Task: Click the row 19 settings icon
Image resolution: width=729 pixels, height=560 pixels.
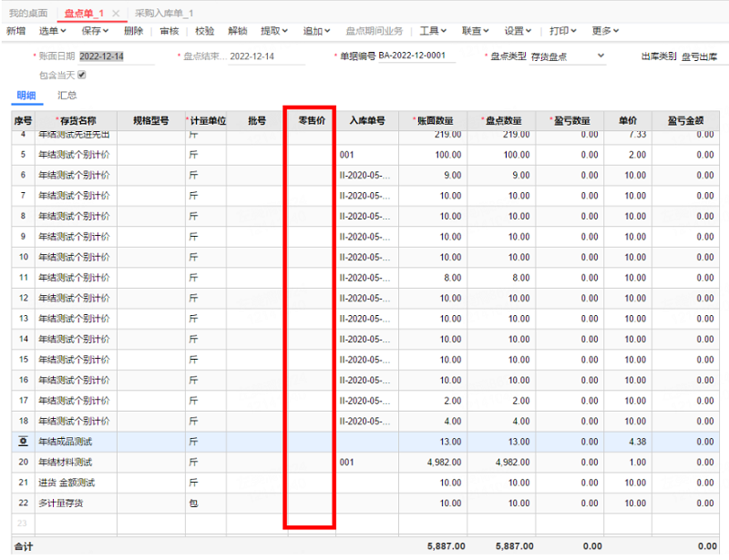Action: (23, 442)
